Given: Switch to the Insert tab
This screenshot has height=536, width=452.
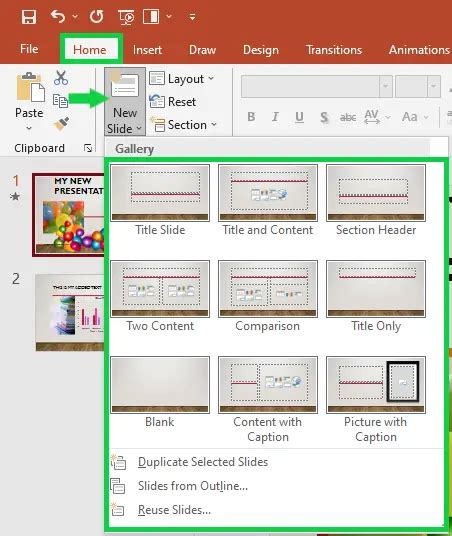Looking at the screenshot, I should point(147,50).
